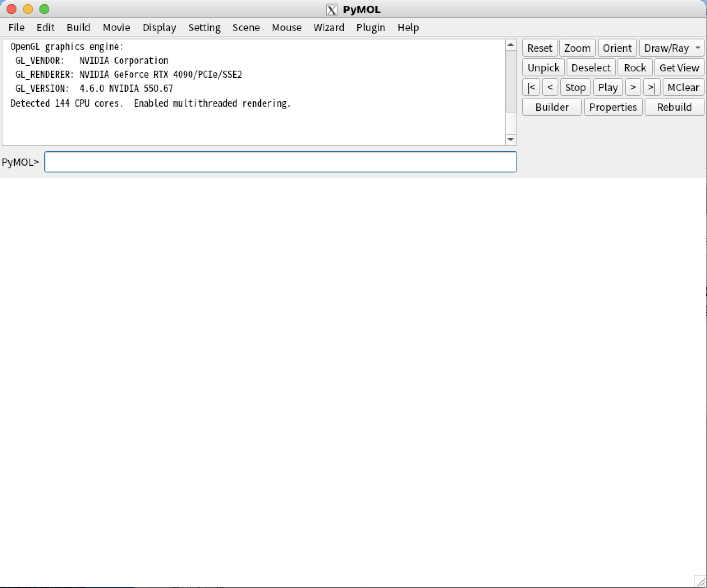
Task: Click the Reset button
Action: [x=539, y=48]
